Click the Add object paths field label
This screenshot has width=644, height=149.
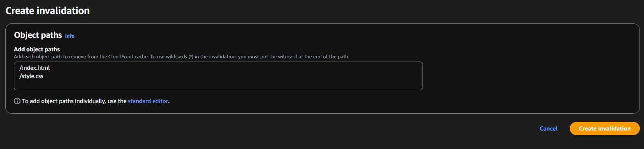coord(37,49)
